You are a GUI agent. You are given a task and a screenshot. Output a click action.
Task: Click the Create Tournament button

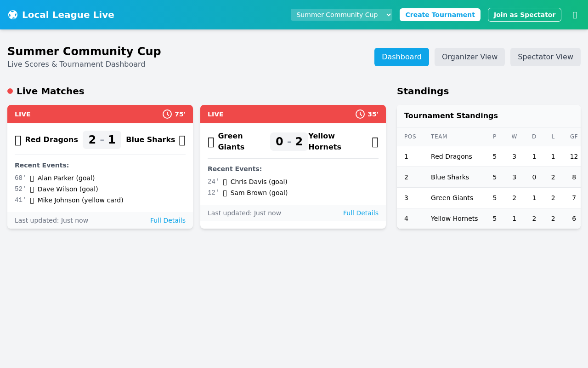click(440, 14)
